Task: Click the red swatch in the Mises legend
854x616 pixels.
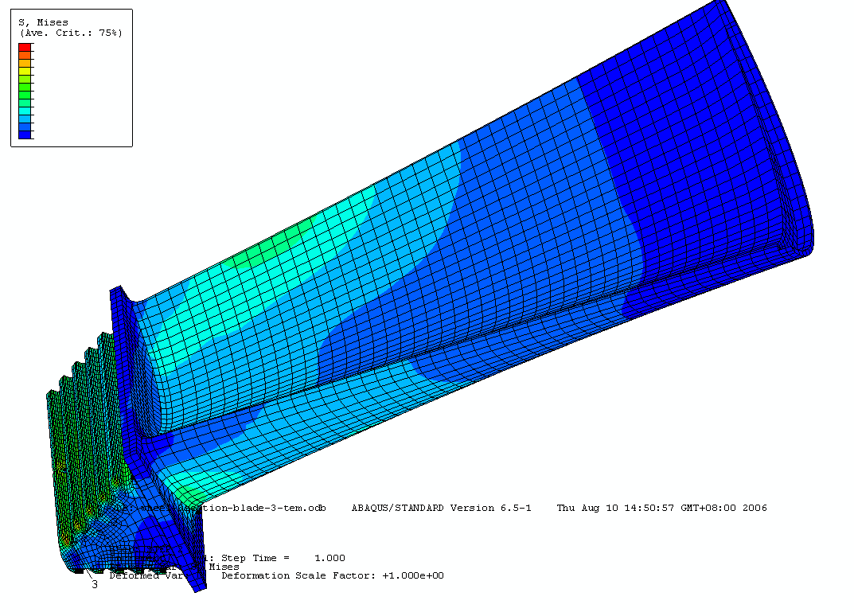Action: click(x=25, y=47)
